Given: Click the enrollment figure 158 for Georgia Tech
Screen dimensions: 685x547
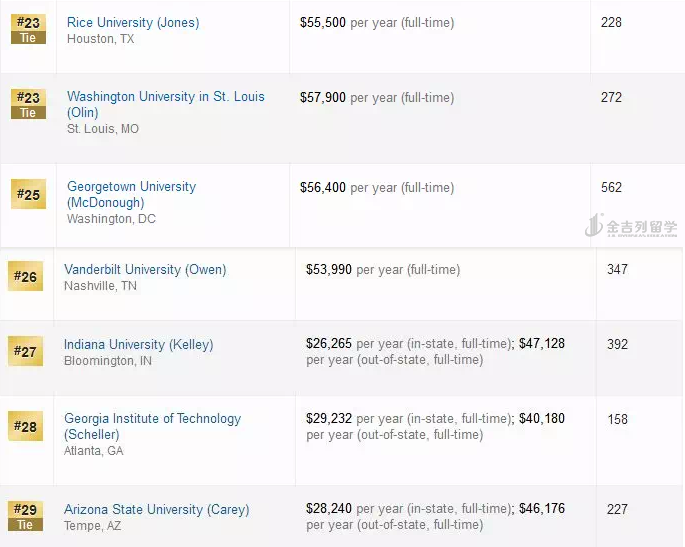Looking at the screenshot, I should click(617, 419).
